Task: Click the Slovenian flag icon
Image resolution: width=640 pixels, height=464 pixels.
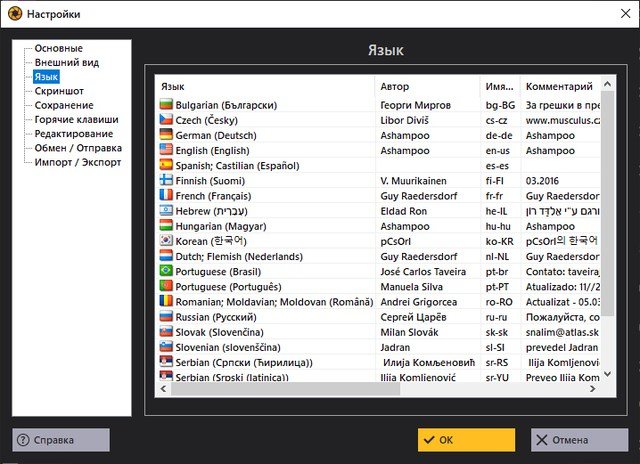Action: (x=166, y=346)
